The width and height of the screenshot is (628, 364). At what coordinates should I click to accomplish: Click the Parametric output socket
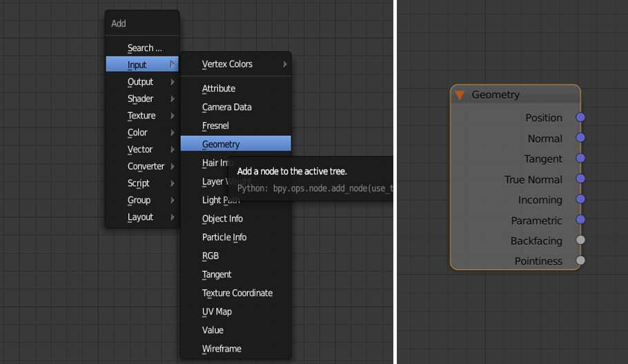coord(580,220)
